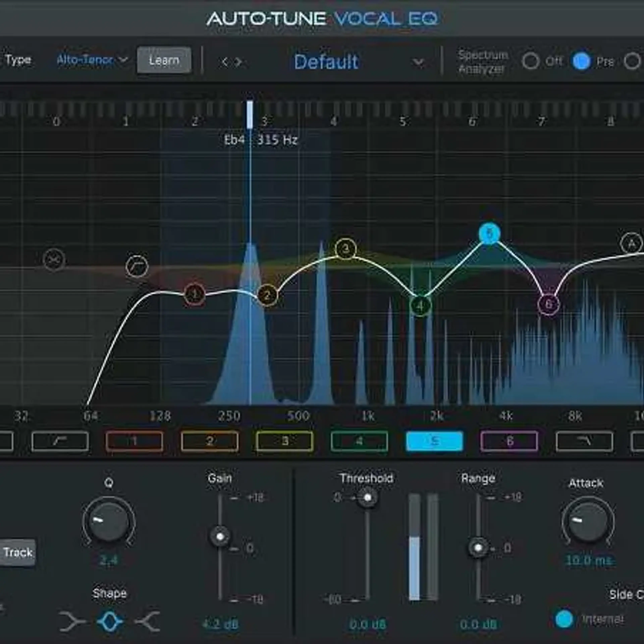Select the bell shape icon
Image resolution: width=644 pixels, height=644 pixels.
point(110,621)
